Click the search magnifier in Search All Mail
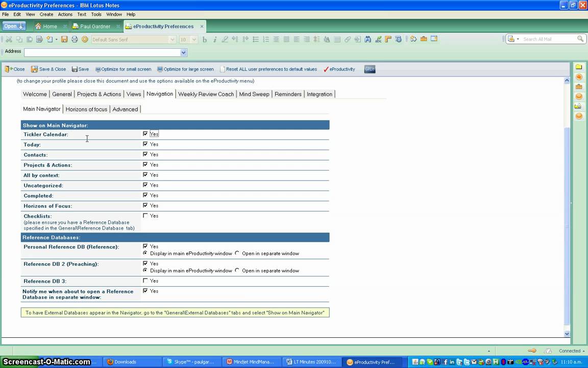The image size is (588, 368). click(x=580, y=39)
